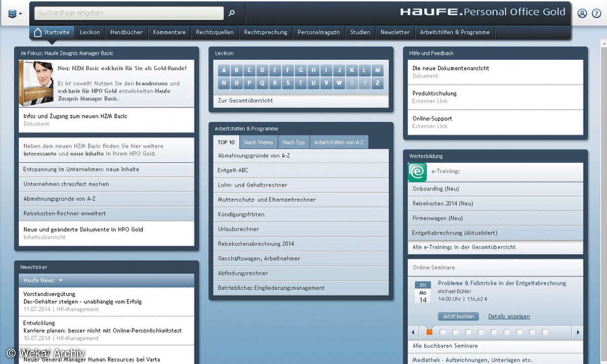Image resolution: width=607 pixels, height=364 pixels.
Task: Expand the Haufe News dropdown
Action: 43,280
